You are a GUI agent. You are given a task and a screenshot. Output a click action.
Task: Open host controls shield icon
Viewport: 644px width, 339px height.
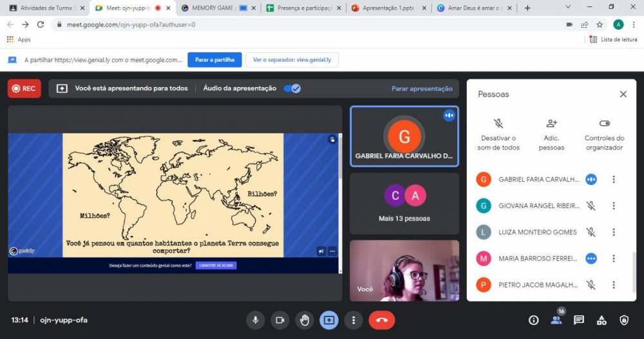point(624,320)
